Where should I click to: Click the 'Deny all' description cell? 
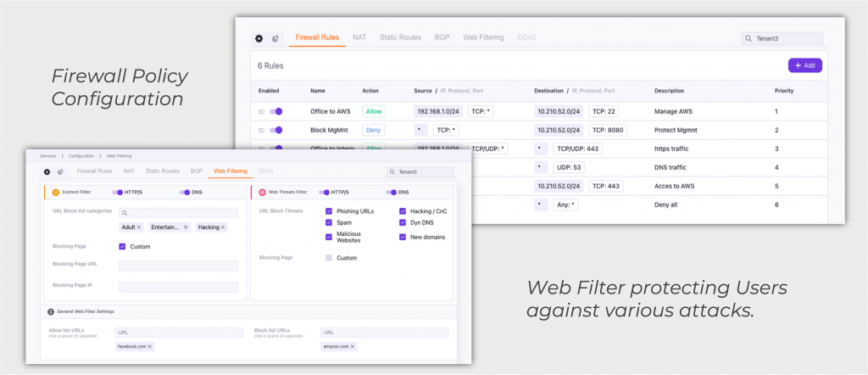(x=666, y=204)
